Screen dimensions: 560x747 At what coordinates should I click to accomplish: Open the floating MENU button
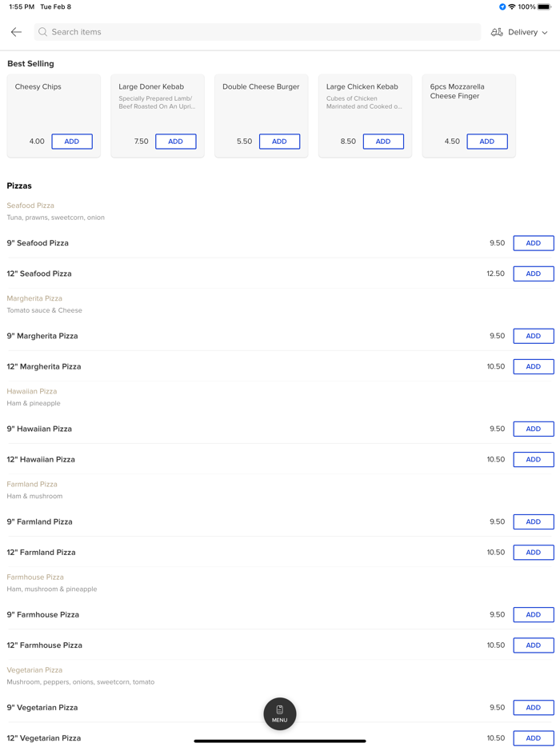pos(280,713)
